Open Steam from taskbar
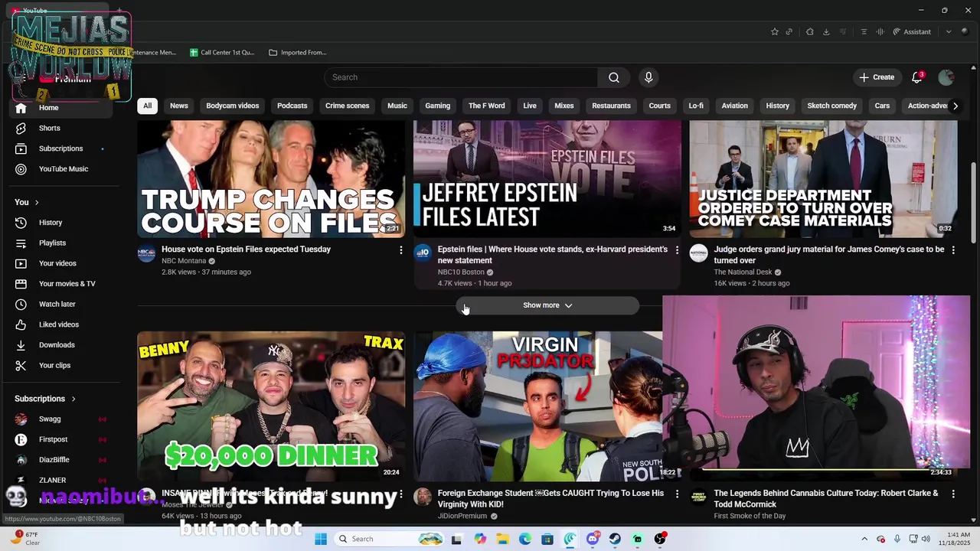 (x=615, y=539)
